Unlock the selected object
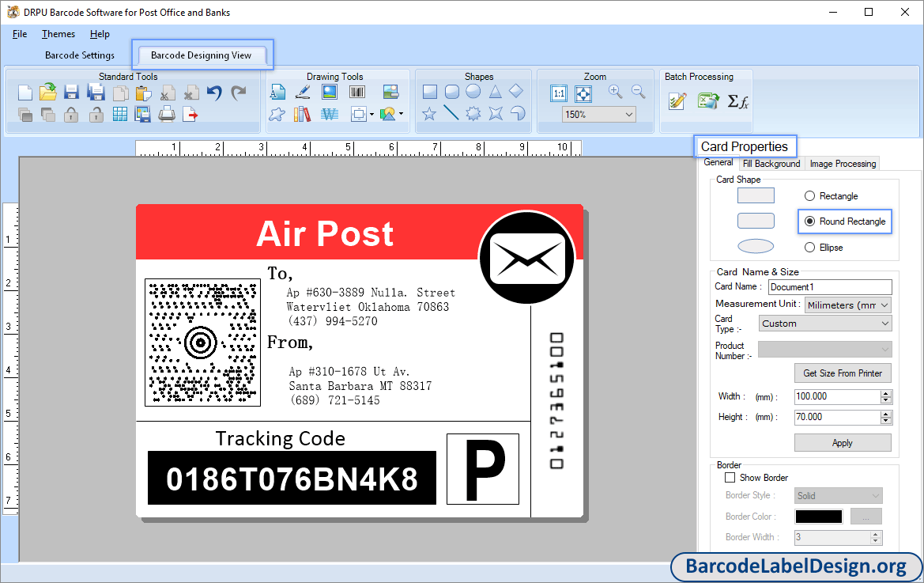This screenshot has height=583, width=924. coord(96,115)
